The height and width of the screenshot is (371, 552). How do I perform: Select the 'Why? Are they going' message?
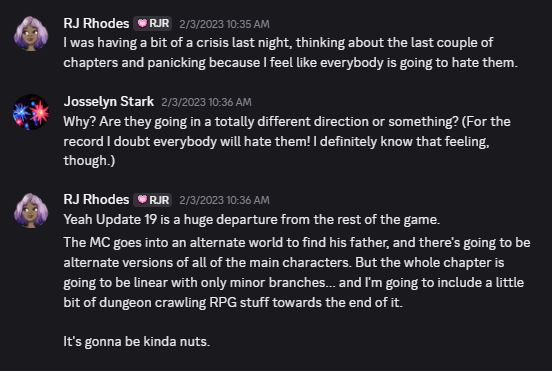click(x=287, y=141)
